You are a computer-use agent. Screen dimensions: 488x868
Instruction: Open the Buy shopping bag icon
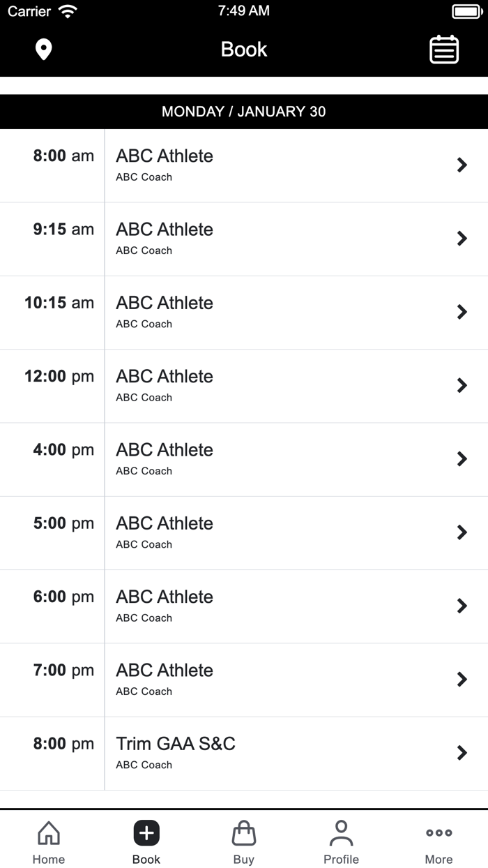pos(243,833)
